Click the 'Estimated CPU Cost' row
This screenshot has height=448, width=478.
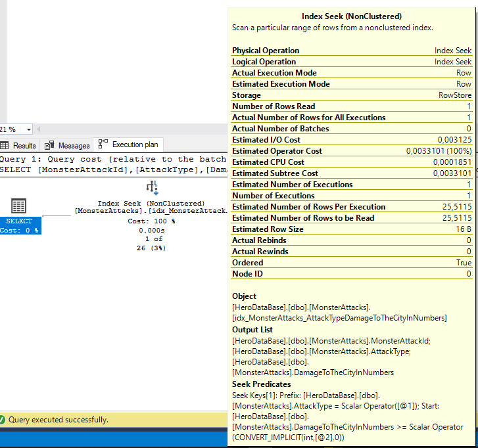[352, 162]
